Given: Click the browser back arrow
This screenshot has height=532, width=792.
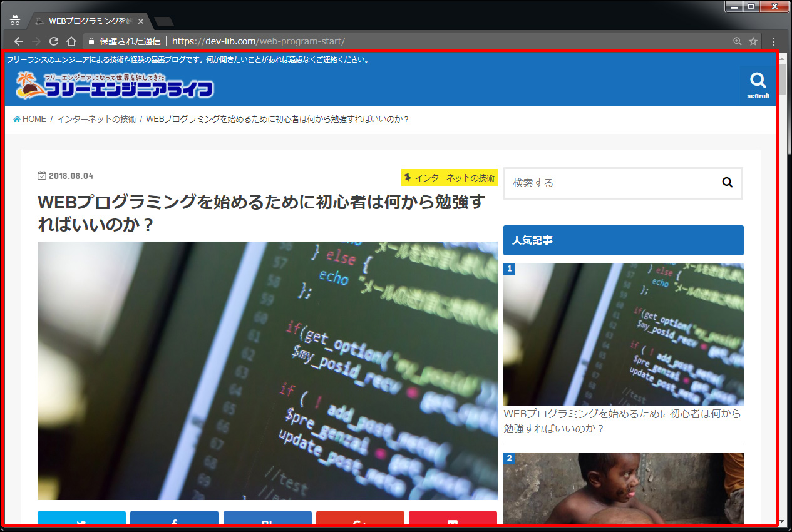Looking at the screenshot, I should click(x=18, y=41).
